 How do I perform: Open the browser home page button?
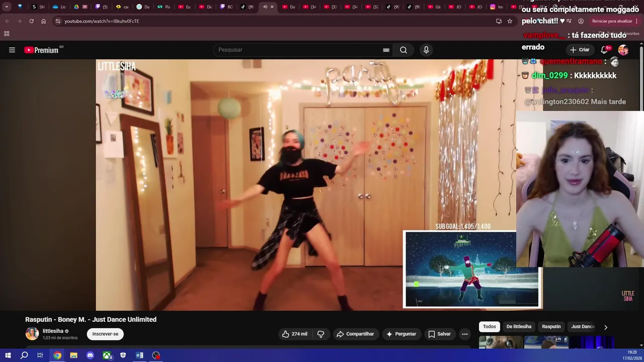point(43,21)
